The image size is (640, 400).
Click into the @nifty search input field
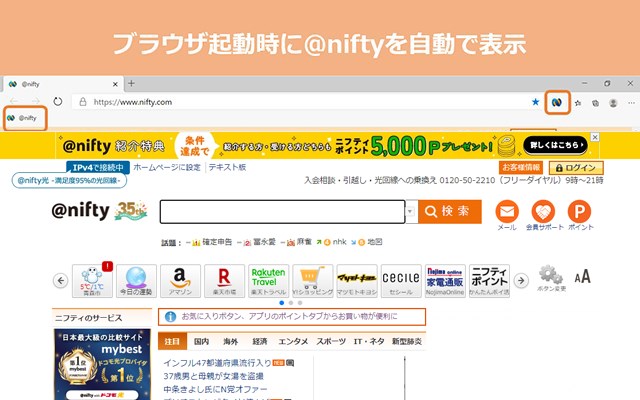pos(282,211)
